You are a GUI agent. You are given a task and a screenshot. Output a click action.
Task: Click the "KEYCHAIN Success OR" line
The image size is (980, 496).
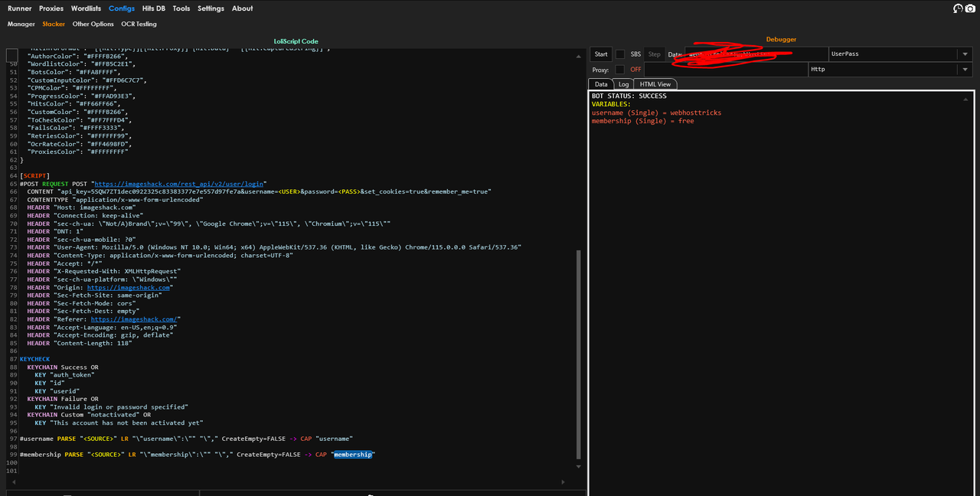coord(63,367)
